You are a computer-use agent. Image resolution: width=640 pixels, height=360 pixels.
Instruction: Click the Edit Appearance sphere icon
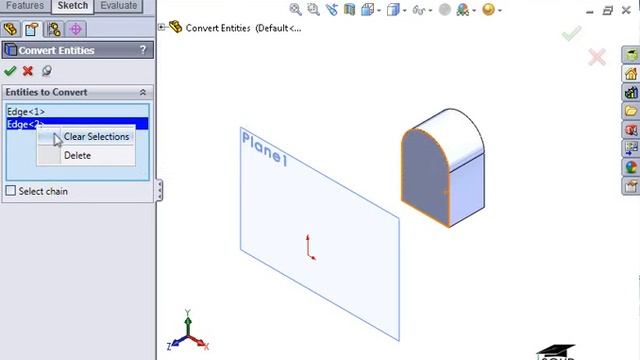pyautogui.click(x=444, y=9)
